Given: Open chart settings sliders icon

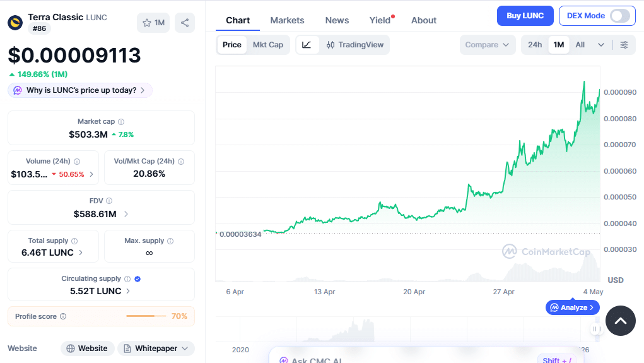Looking at the screenshot, I should (x=624, y=45).
